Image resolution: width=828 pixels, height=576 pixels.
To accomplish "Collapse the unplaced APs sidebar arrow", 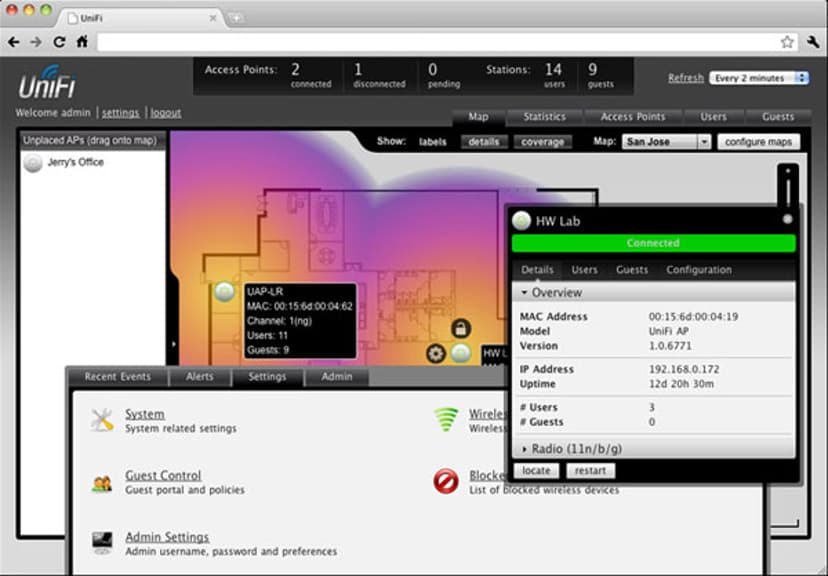I will pos(174,344).
